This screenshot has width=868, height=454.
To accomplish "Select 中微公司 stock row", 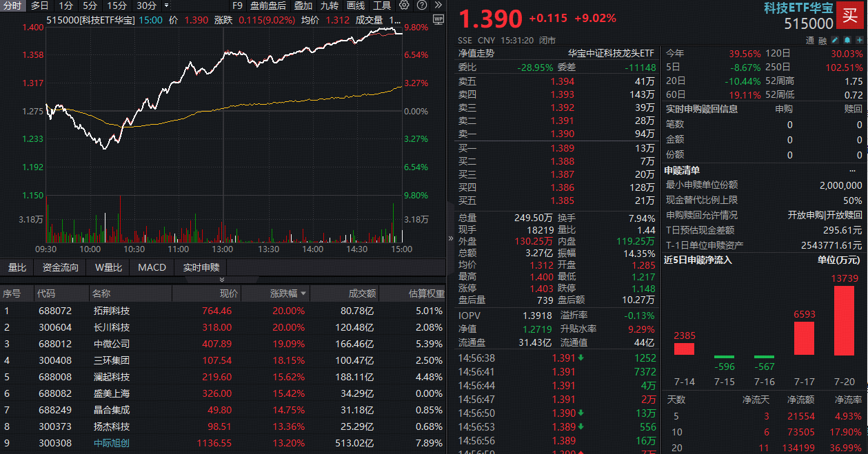I will [223, 344].
